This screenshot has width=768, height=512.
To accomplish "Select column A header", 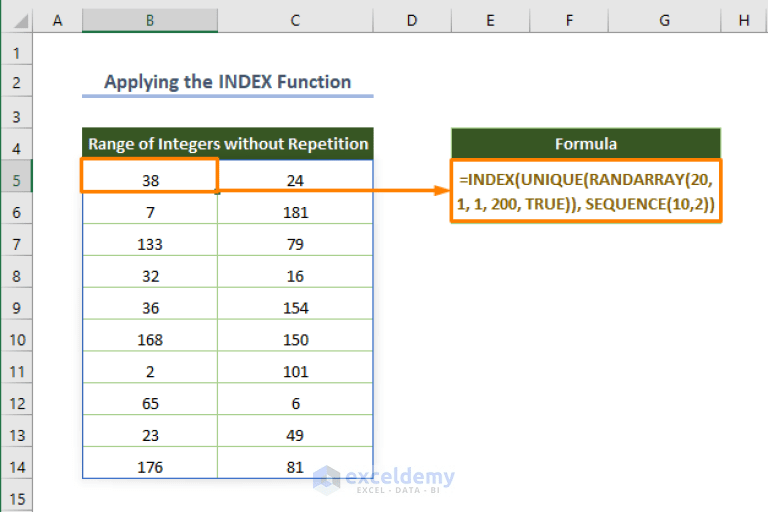I will point(57,21).
